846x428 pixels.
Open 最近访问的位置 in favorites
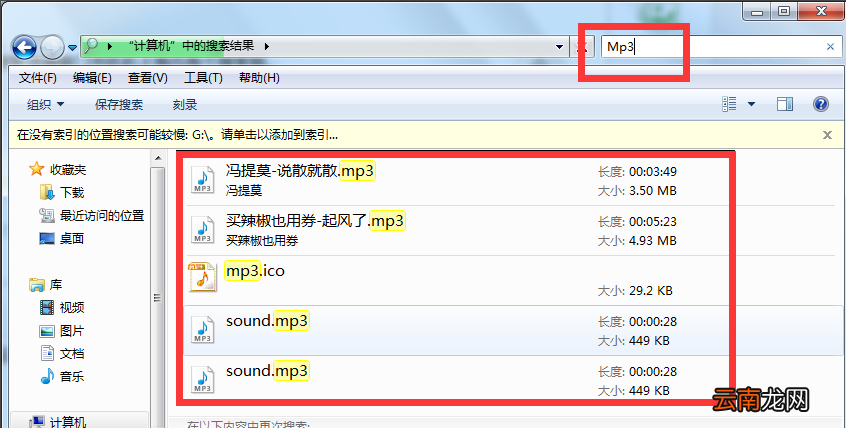pos(101,215)
